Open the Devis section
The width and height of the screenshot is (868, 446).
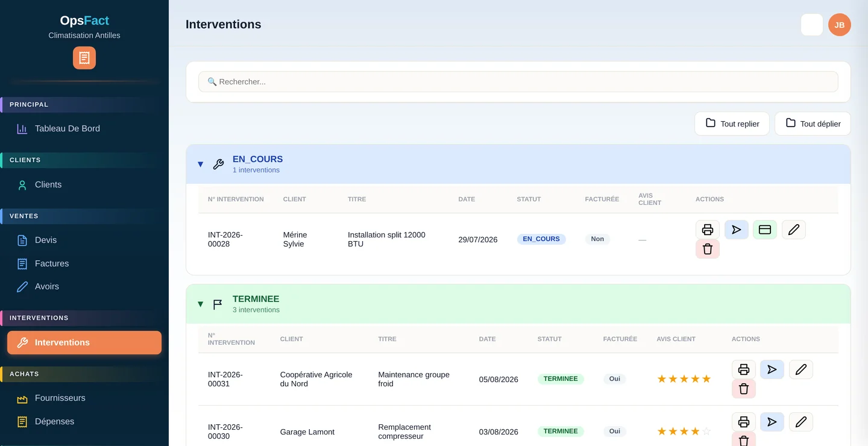[x=84, y=240]
